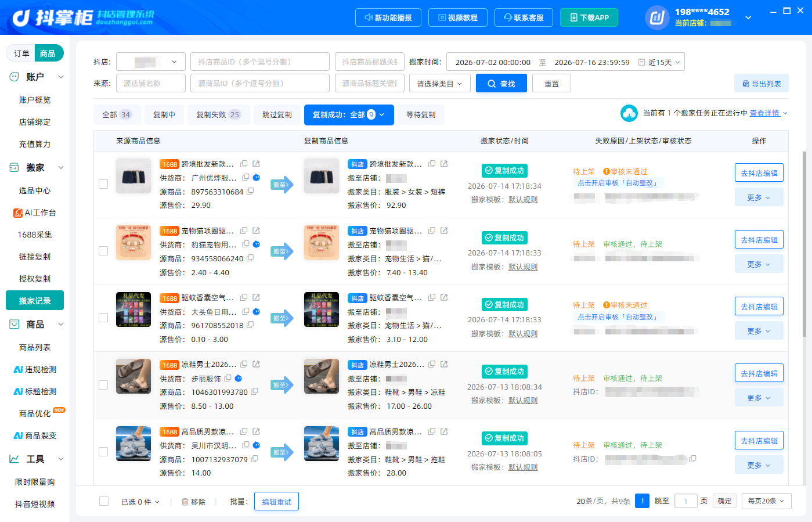The image size is (812, 522).
Task: Show the 复制失败 25 tab
Action: point(218,115)
